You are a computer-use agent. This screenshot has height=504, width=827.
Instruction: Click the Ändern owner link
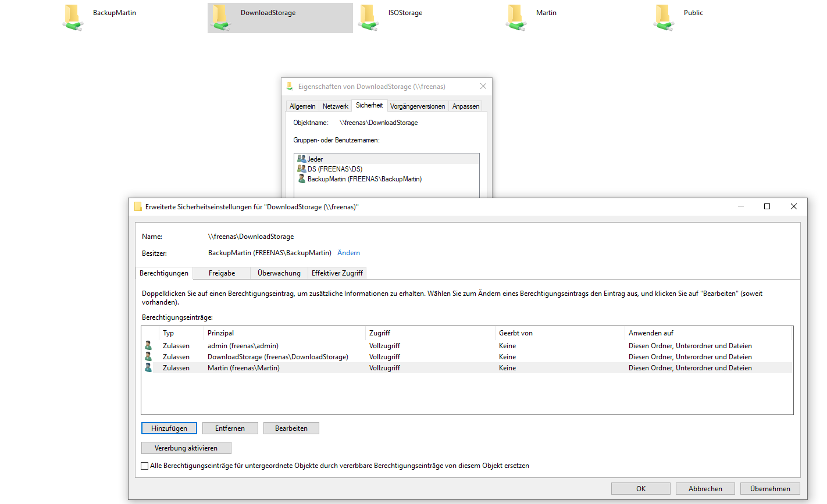tap(348, 253)
